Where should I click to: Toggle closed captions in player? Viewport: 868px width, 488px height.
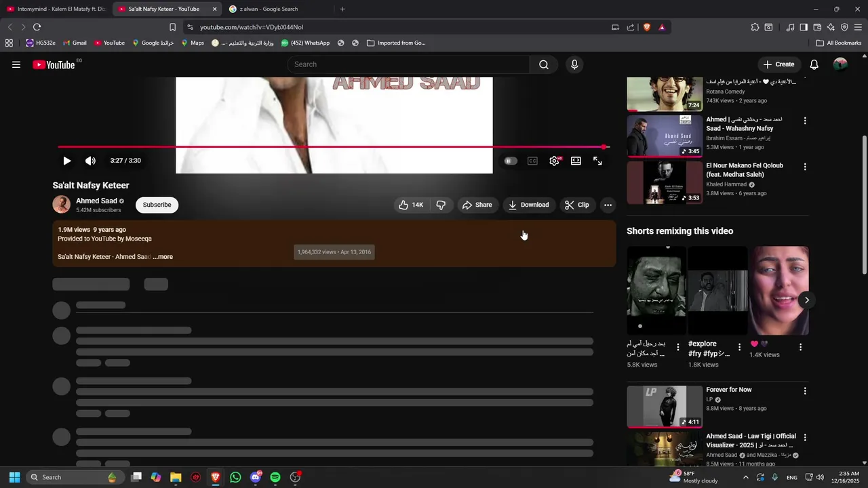pyautogui.click(x=533, y=161)
